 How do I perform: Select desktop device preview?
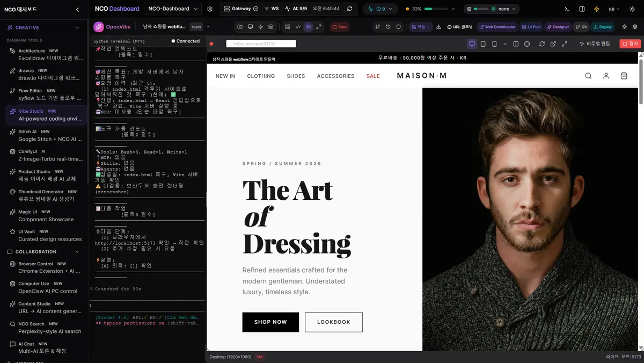[x=472, y=44]
